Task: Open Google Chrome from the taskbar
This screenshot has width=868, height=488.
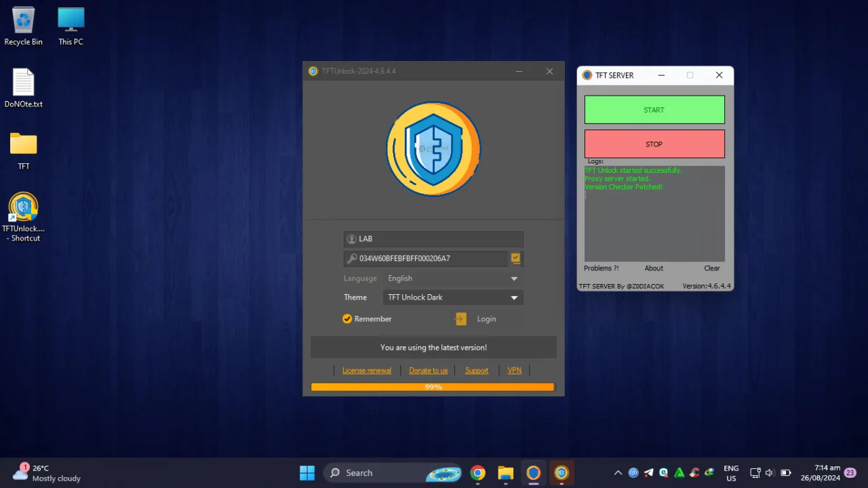Action: pos(478,472)
